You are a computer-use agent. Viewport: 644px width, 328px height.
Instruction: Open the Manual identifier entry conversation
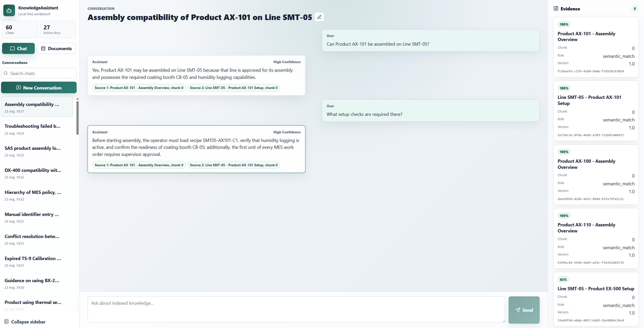(37, 217)
